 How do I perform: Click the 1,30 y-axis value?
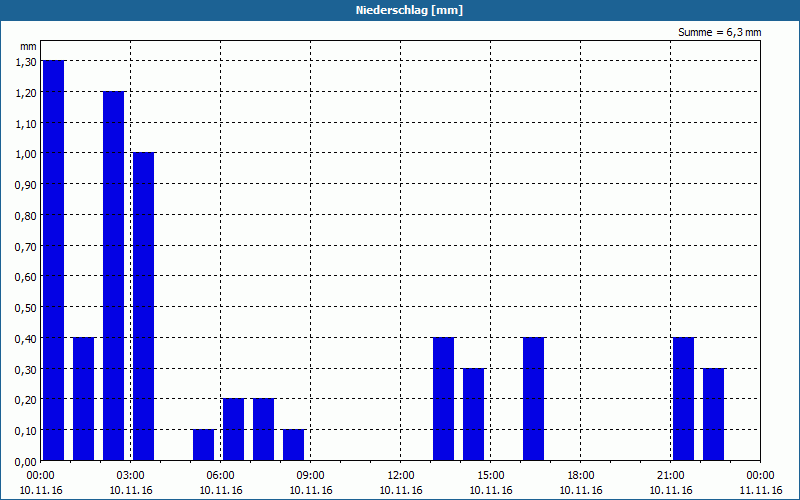coord(26,62)
